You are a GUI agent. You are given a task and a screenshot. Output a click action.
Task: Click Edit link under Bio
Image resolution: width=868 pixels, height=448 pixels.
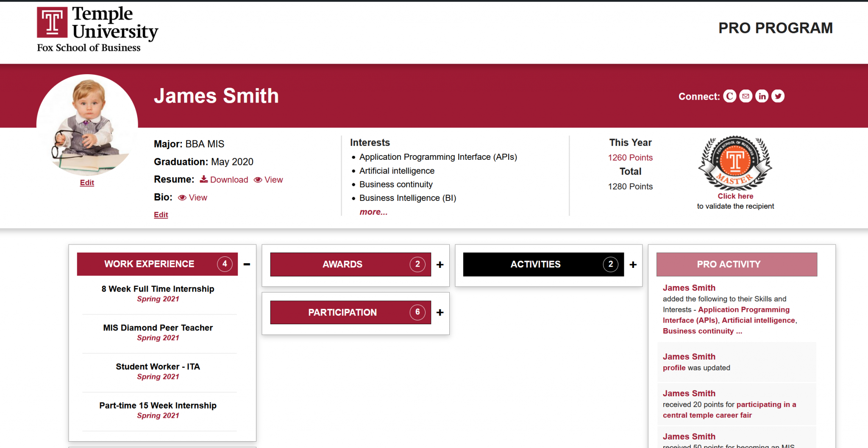click(x=161, y=215)
